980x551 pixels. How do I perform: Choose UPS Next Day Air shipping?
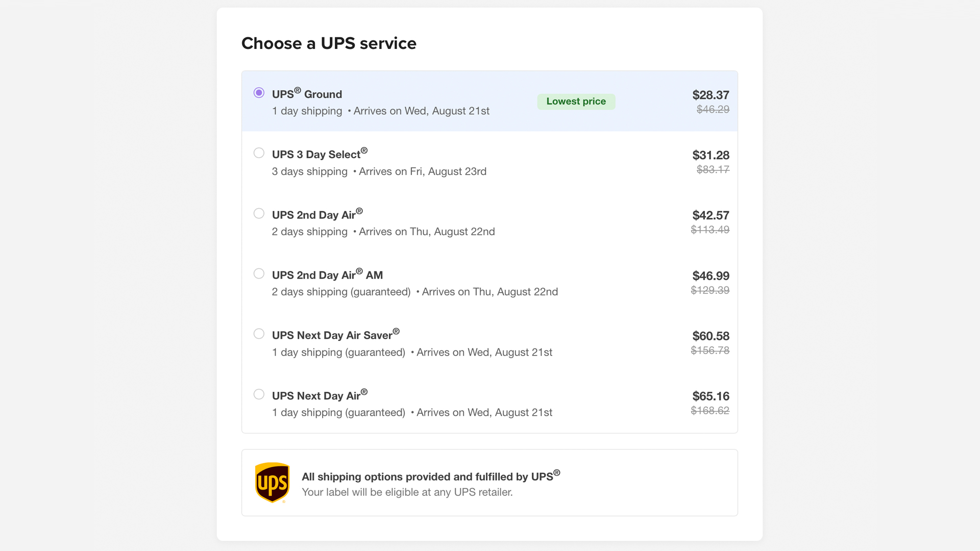click(x=259, y=394)
